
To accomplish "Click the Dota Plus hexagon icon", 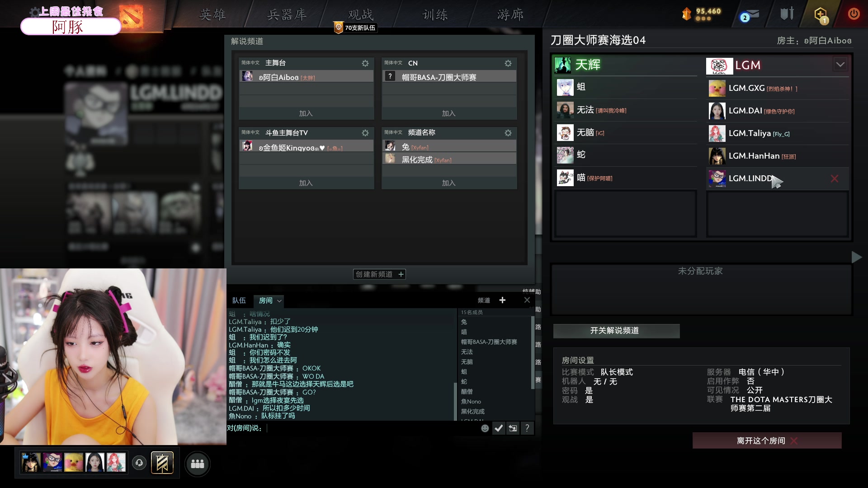I will click(x=821, y=15).
